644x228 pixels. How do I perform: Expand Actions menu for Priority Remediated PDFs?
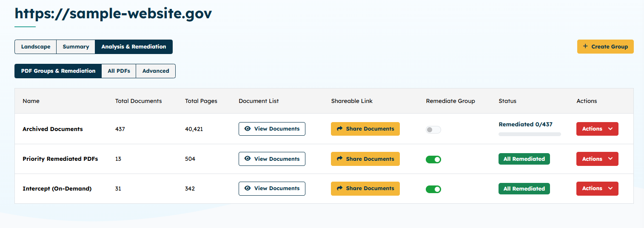click(x=597, y=159)
